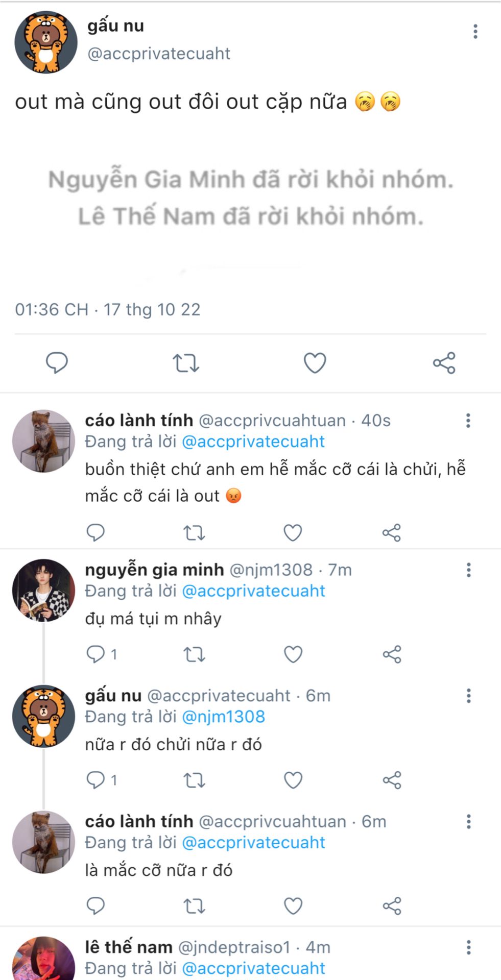Like cáo lành tính's 40s reply
Viewport: 501px width, 980px height.
(293, 533)
